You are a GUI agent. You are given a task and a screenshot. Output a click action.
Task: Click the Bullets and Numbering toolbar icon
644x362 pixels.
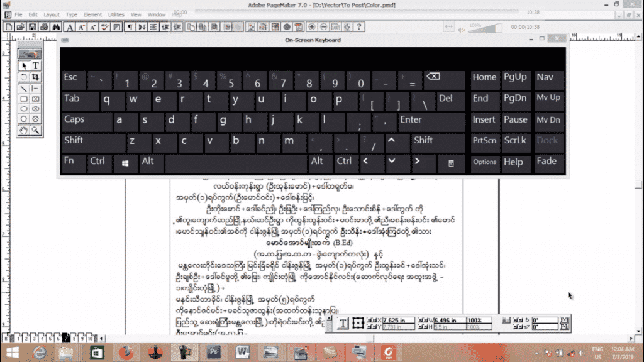coord(153,27)
